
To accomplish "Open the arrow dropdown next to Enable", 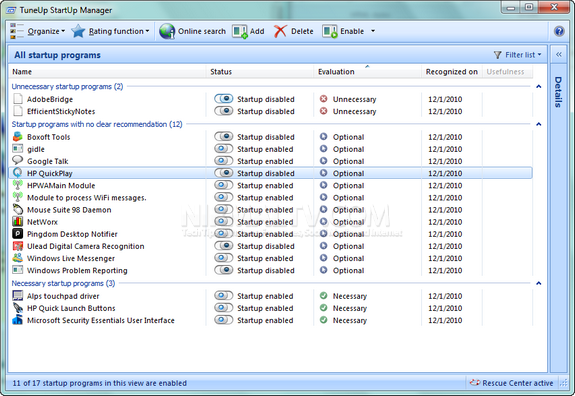I will (x=373, y=31).
